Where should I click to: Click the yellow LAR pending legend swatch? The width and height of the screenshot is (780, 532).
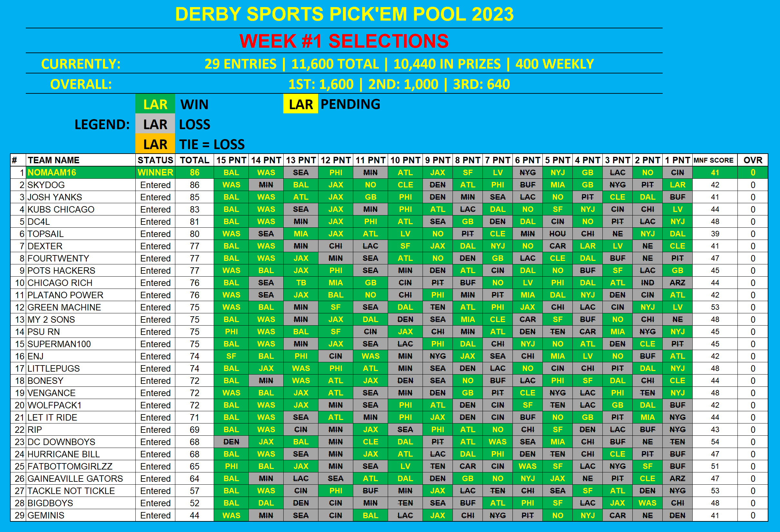pyautogui.click(x=300, y=104)
